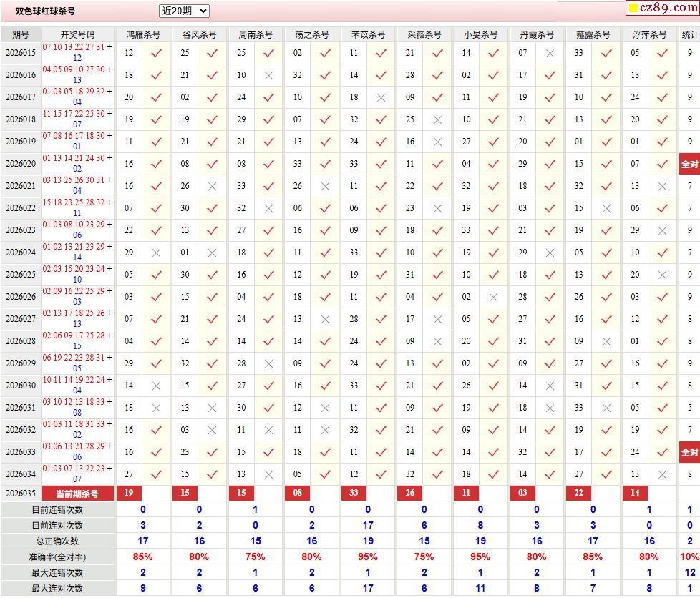Click the red 当前期杀号 label cell
The height and width of the screenshot is (598, 700).
[x=77, y=494]
